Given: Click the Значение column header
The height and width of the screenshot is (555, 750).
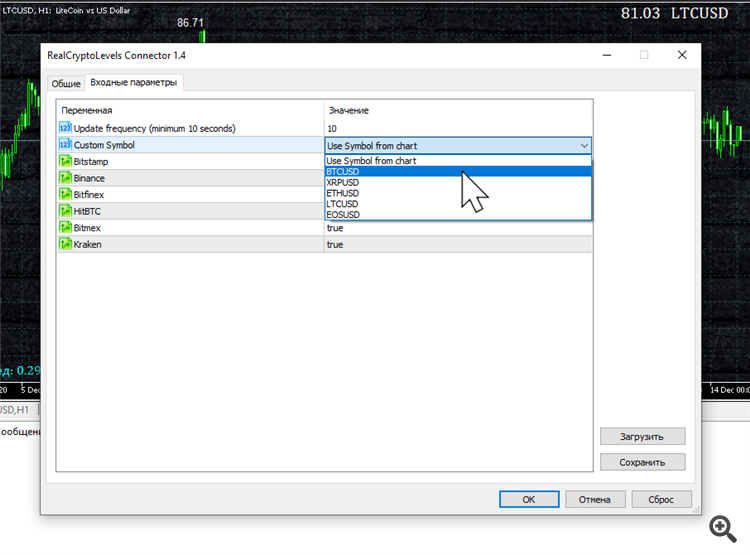Looking at the screenshot, I should pyautogui.click(x=349, y=111).
